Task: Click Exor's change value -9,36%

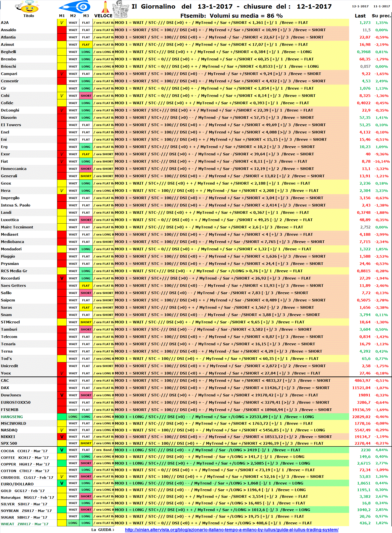Action: 382,154
